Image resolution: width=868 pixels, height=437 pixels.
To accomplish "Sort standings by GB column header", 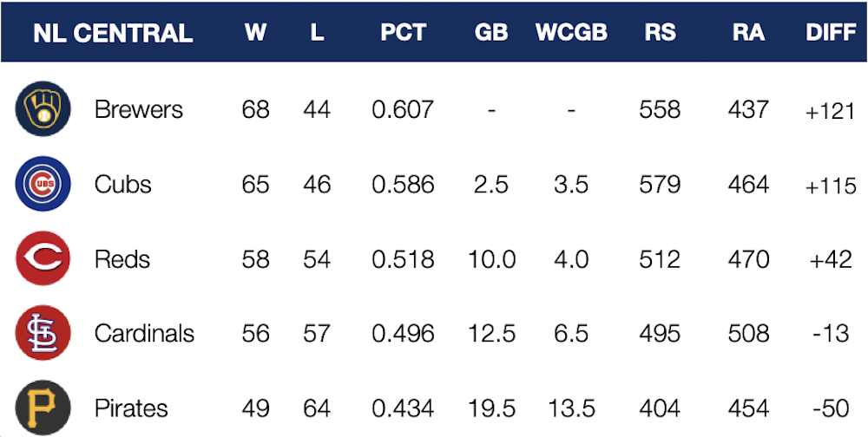I will click(491, 33).
